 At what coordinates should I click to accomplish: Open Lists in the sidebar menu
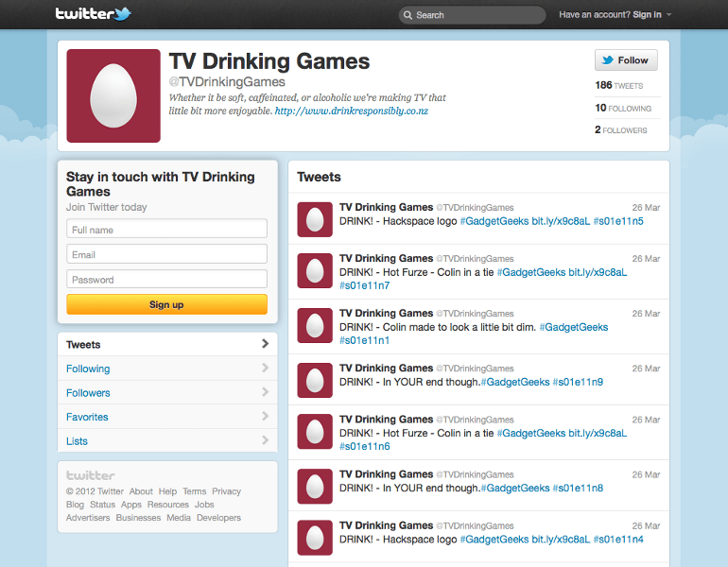pos(167,440)
